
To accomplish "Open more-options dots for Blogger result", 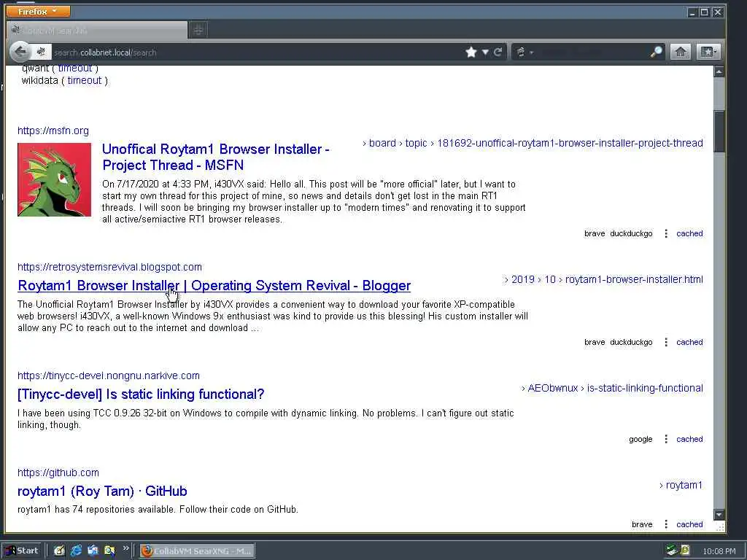I will tap(666, 342).
